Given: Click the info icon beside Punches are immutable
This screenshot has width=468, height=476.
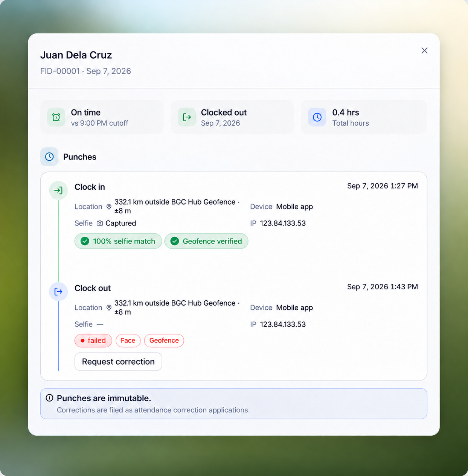Looking at the screenshot, I should tap(49, 398).
